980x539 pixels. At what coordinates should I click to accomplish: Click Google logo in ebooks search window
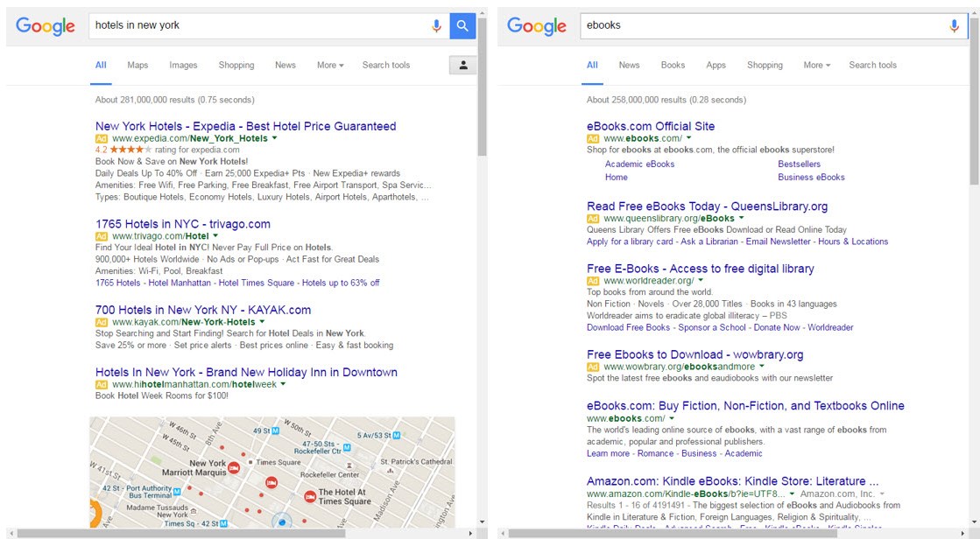click(x=537, y=26)
